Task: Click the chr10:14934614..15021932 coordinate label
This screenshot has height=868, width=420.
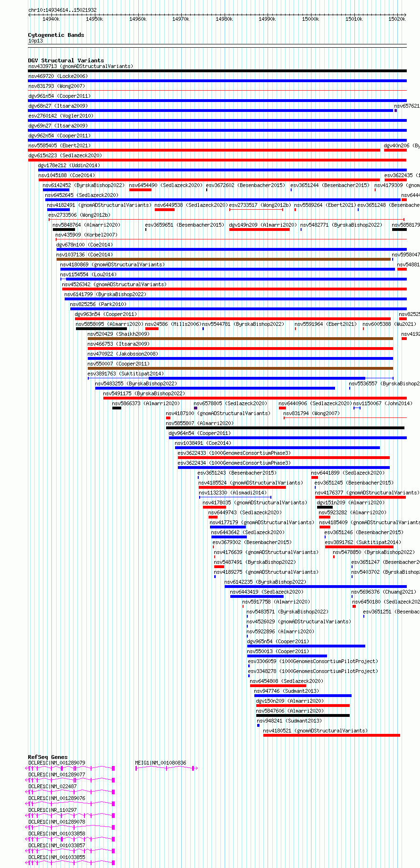Action: pyautogui.click(x=62, y=10)
